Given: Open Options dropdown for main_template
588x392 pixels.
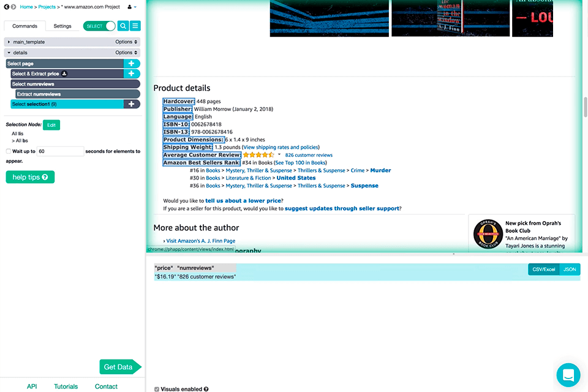Looking at the screenshot, I should click(x=126, y=42).
